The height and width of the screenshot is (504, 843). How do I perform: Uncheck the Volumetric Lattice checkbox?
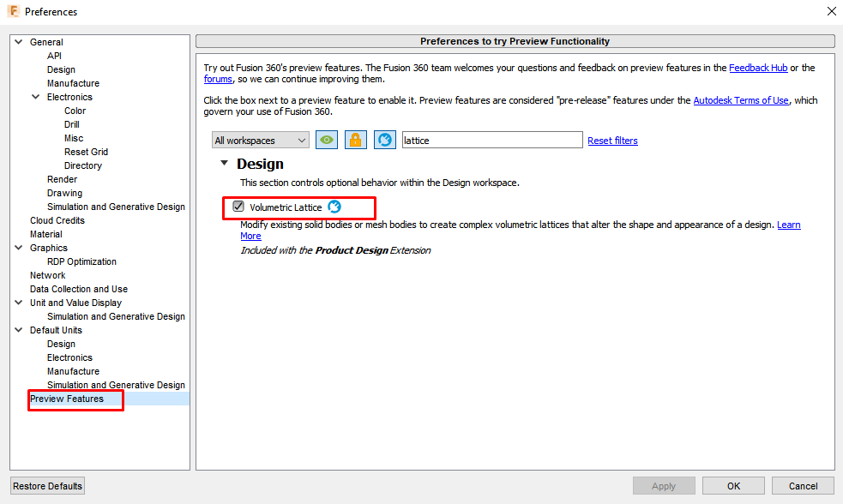point(238,207)
